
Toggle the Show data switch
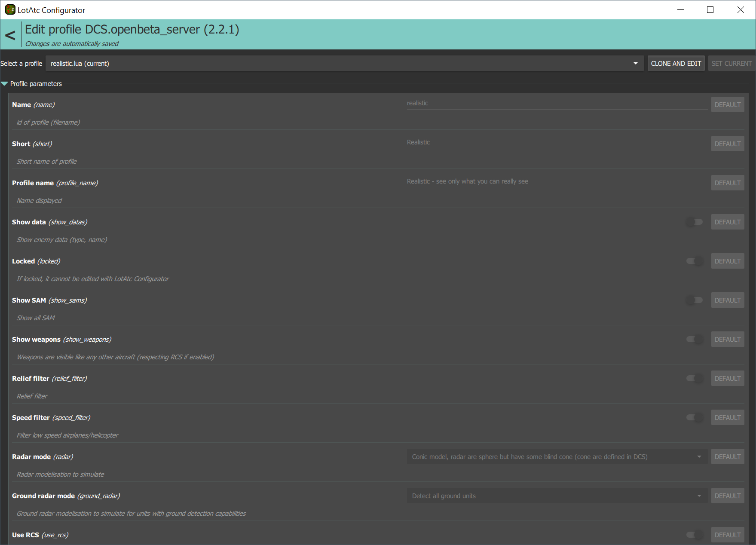[x=695, y=222]
